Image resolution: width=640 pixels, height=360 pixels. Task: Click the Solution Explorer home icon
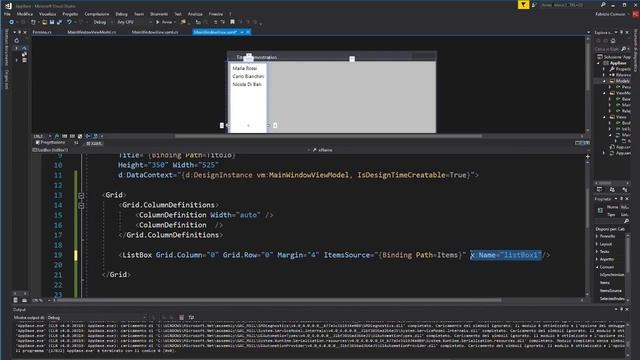[613, 41]
